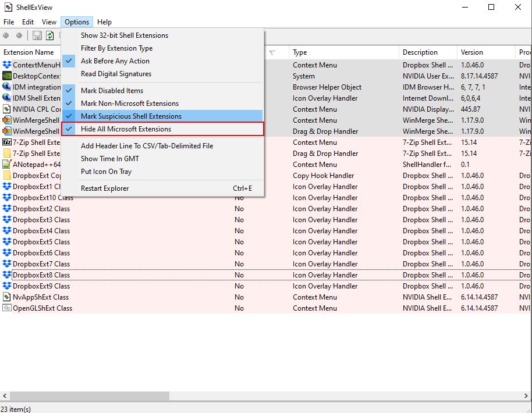
Task: Uncheck Ask Before Any Action
Action: pos(162,61)
